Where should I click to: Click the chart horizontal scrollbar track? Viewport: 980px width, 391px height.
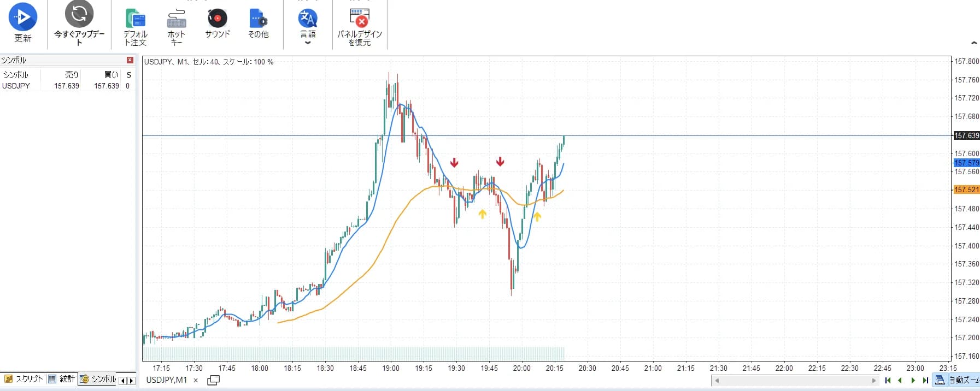[795, 381]
